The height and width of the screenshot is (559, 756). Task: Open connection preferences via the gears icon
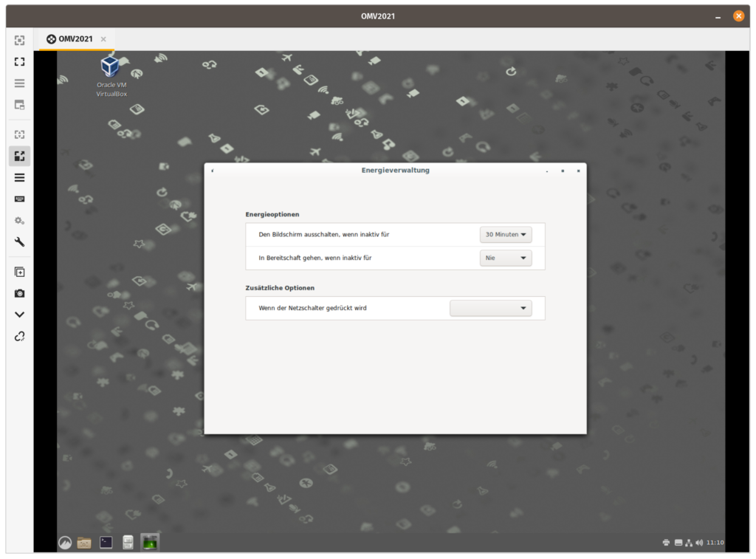tap(19, 220)
